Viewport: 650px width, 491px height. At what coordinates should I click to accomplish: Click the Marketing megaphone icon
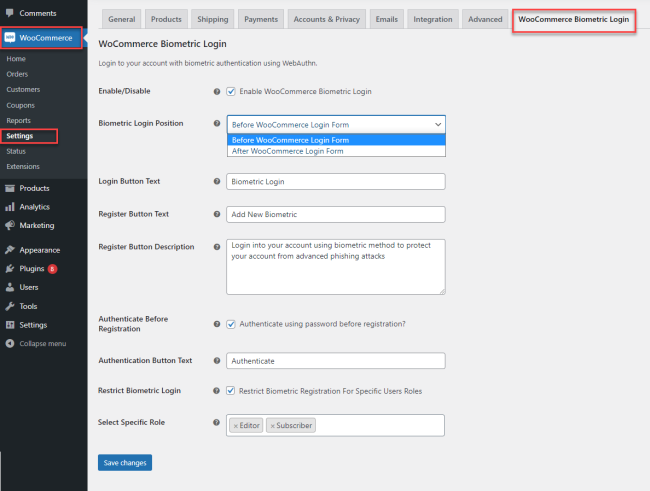coord(10,225)
